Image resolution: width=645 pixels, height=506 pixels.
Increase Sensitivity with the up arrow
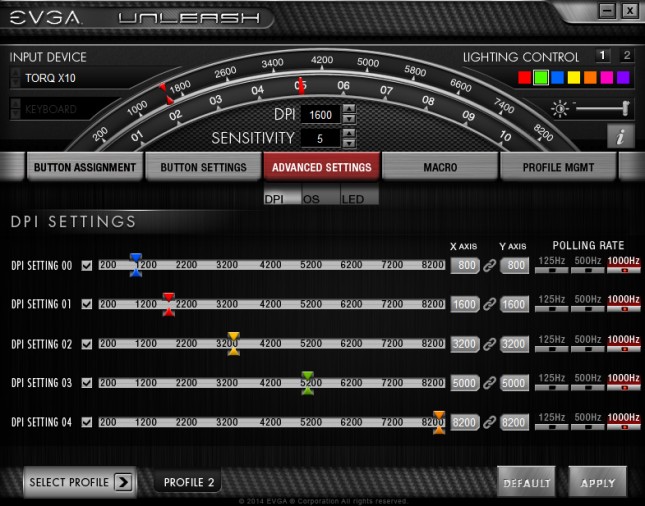349,133
